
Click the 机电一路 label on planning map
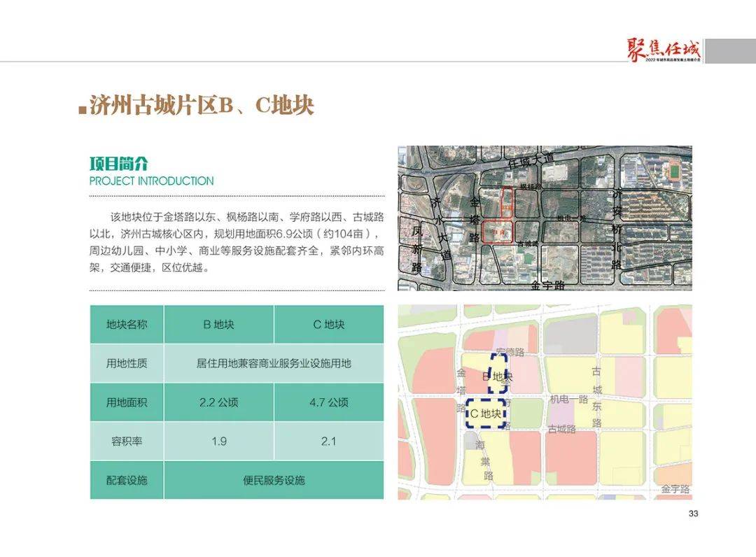569,399
